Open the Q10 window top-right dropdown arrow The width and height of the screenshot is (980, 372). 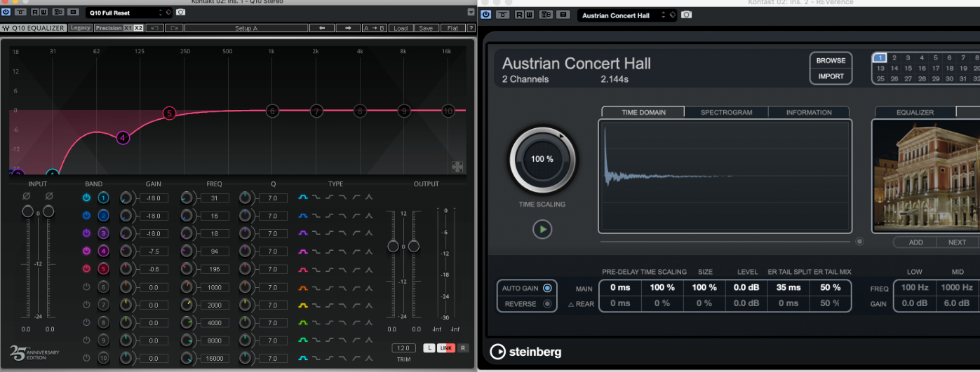pyautogui.click(x=471, y=13)
